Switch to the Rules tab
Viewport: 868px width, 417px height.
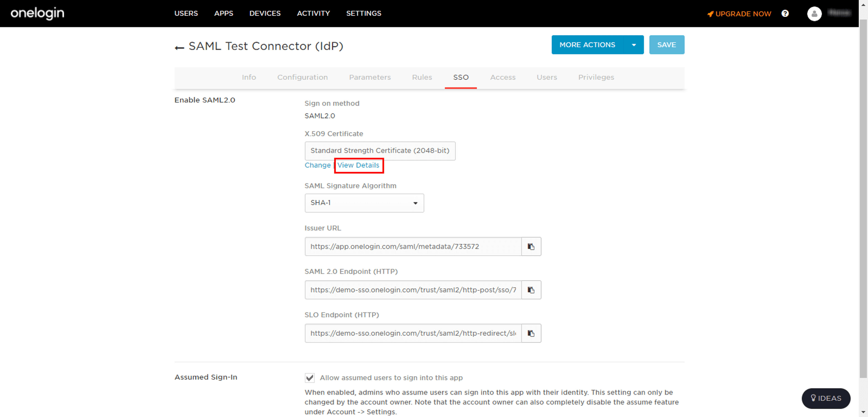422,78
